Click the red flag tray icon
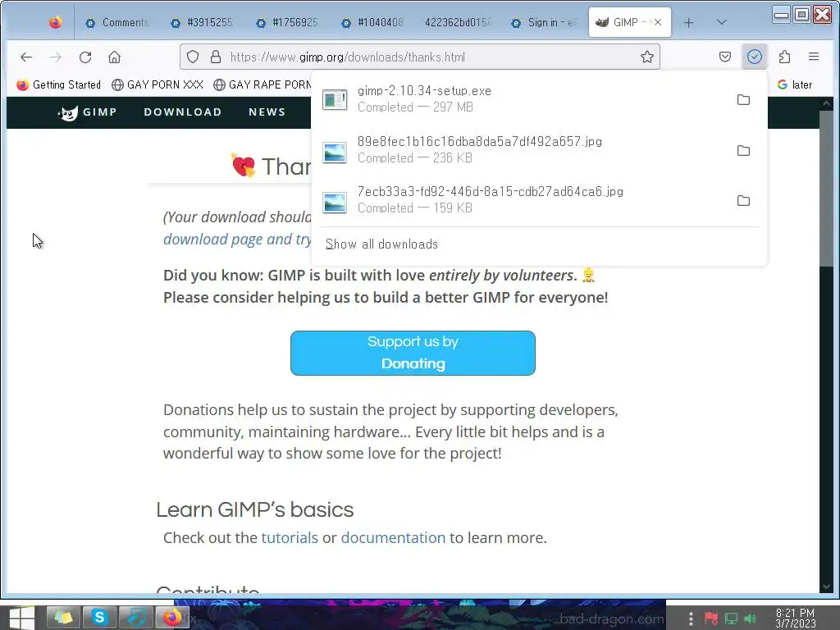Viewport: 840px width, 630px height. tap(711, 619)
